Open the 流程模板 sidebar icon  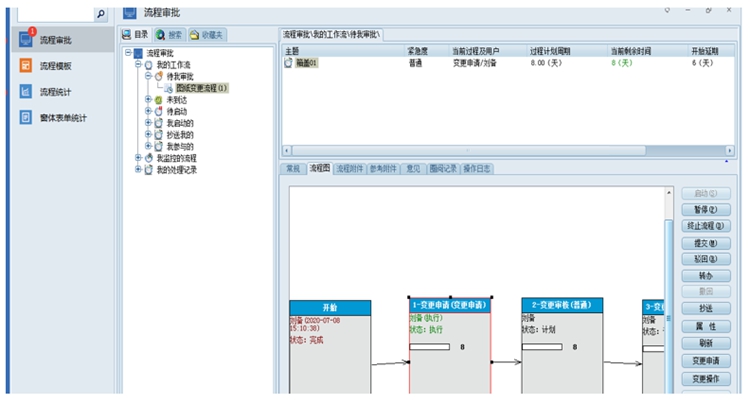26,66
